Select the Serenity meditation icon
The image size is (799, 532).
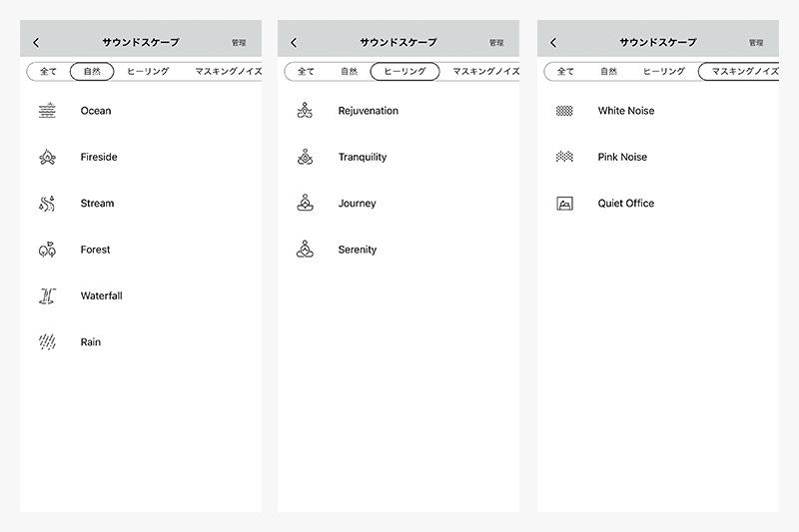[x=305, y=250]
